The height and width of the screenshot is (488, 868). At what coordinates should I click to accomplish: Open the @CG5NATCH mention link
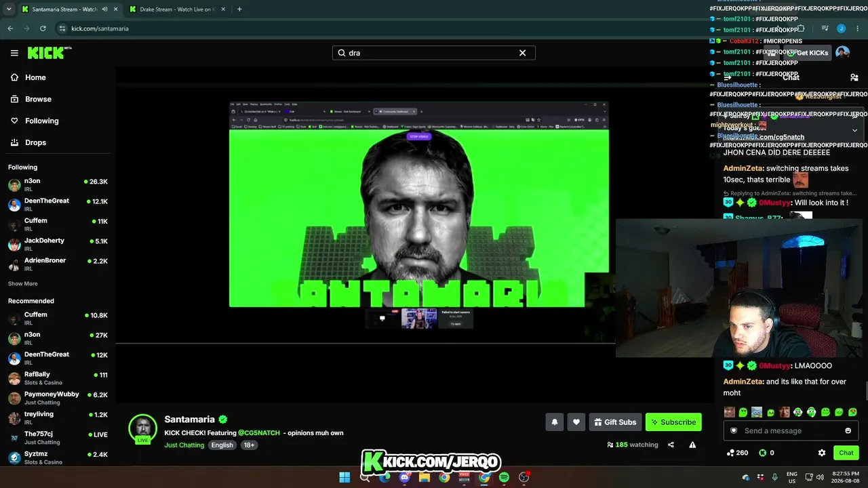259,432
